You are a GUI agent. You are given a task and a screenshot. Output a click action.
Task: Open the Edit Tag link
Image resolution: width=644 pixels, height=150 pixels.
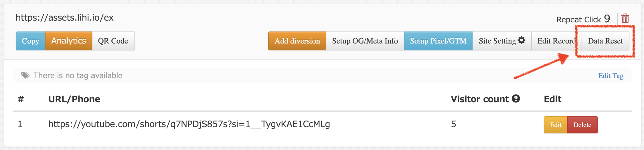point(611,76)
